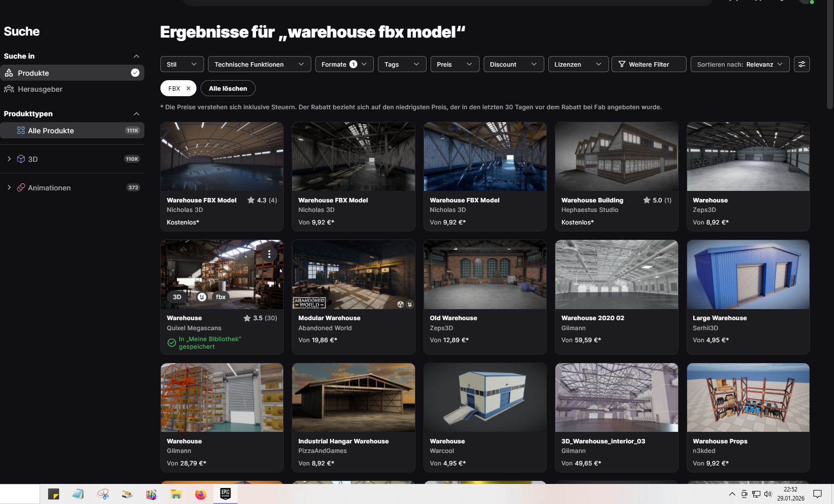Launch the Snipping Tool taskbar icon
The height and width of the screenshot is (504, 834).
[103, 494]
